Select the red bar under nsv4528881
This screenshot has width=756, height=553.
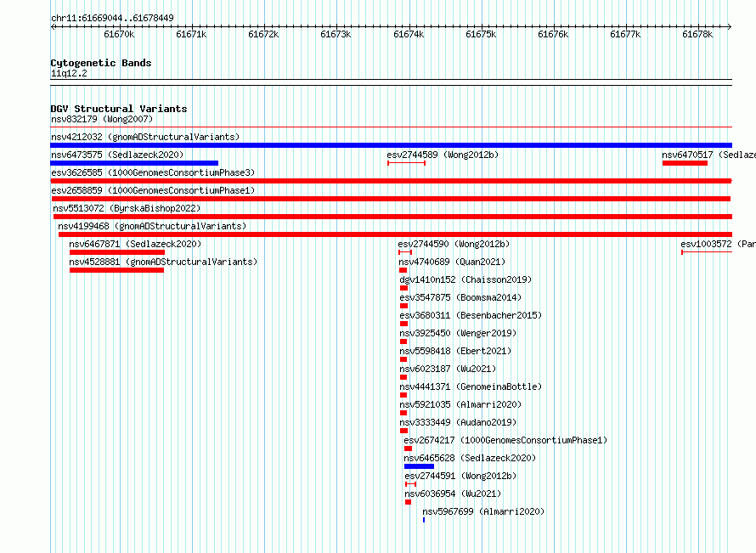[116, 270]
